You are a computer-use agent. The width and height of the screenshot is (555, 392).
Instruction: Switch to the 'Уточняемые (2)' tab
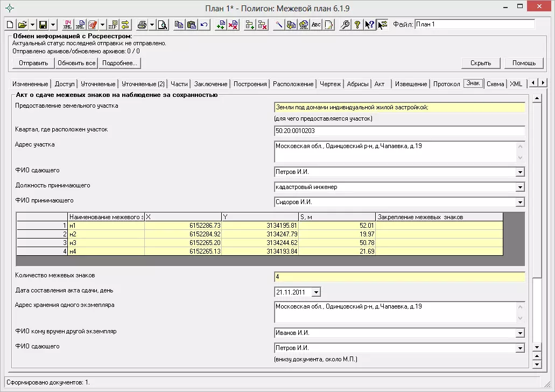pos(143,84)
